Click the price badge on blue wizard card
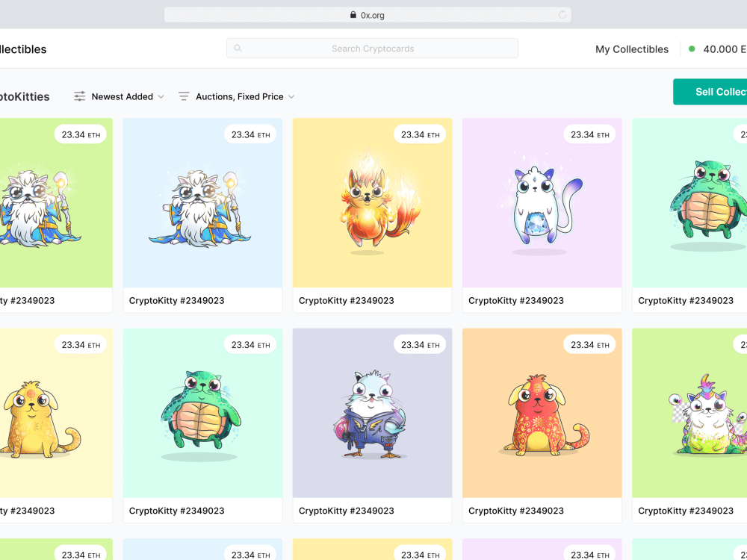747x560 pixels. click(250, 134)
